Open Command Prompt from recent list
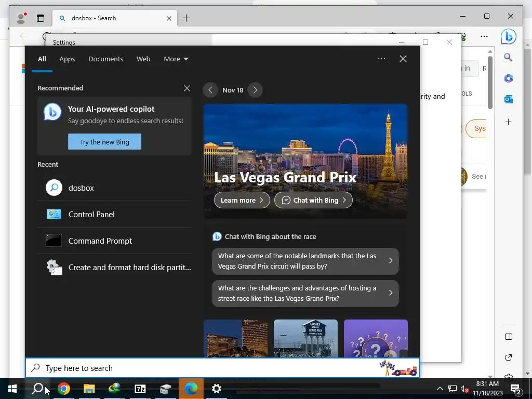The height and width of the screenshot is (399, 532). coord(114,241)
